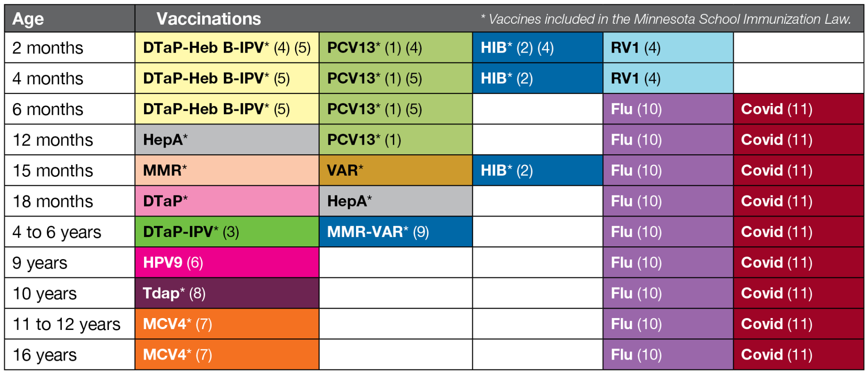Click the MCV4 (7) cell at 16 years
Image resolution: width=868 pixels, height=377 pixels.
[227, 355]
